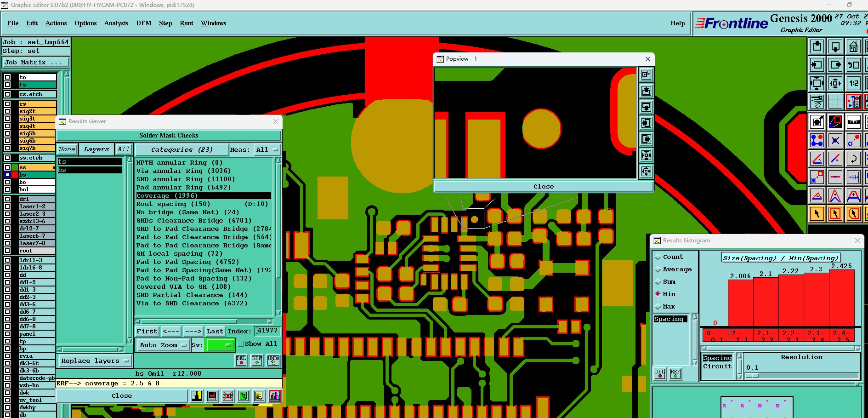Open the Rout menu
The image size is (868, 418).
point(187,23)
